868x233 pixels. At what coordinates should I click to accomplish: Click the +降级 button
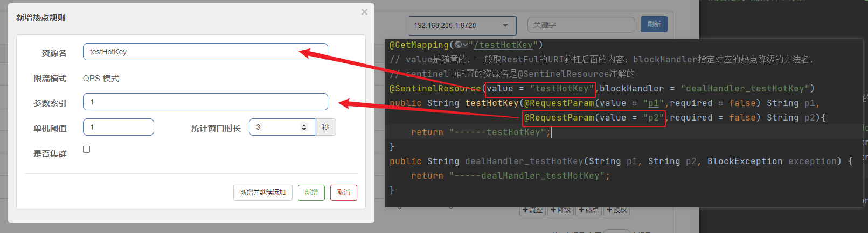tap(560, 210)
